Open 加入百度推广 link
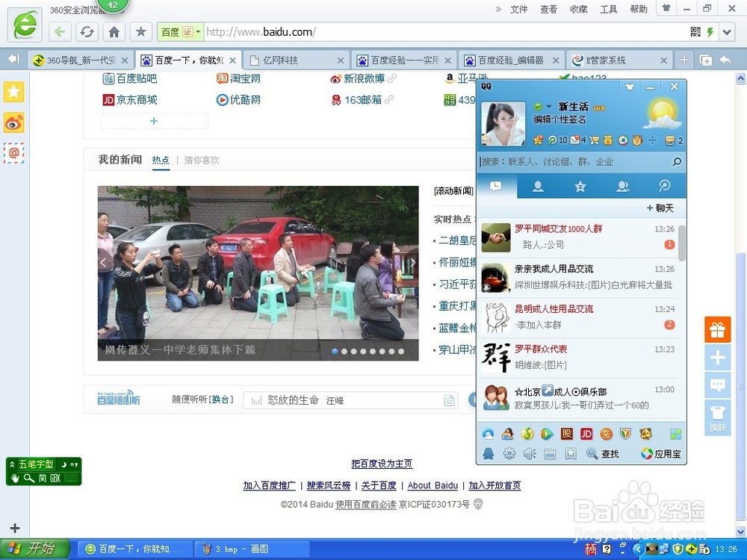Image resolution: width=747 pixels, height=560 pixels. [x=269, y=485]
